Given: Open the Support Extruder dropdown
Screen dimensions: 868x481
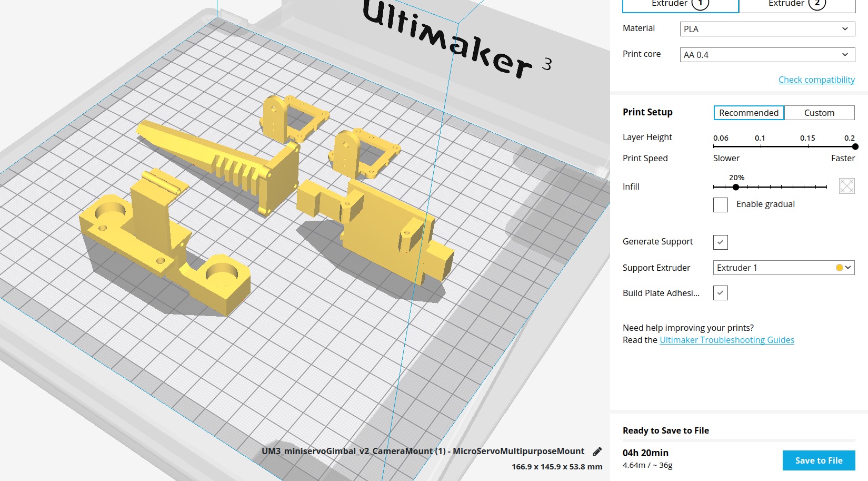Looking at the screenshot, I should tap(783, 268).
